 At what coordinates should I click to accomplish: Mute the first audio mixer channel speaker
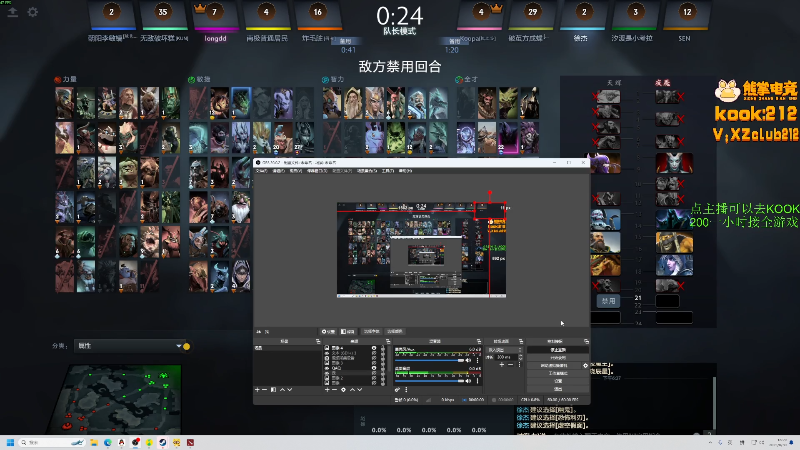pyautogui.click(x=468, y=360)
